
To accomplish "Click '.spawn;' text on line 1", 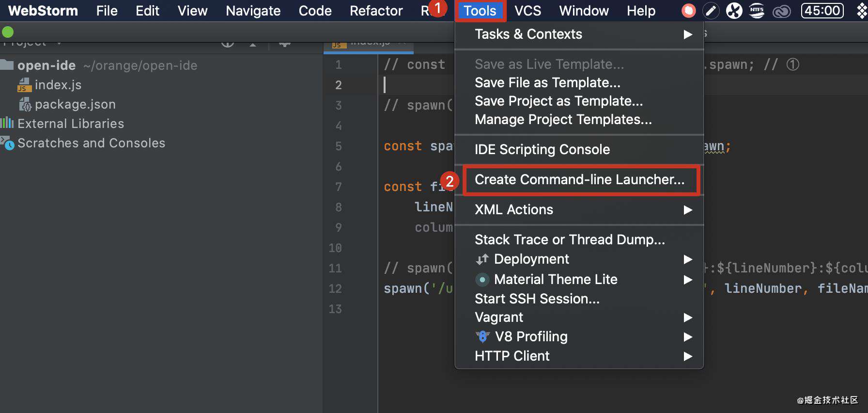I will tap(729, 65).
